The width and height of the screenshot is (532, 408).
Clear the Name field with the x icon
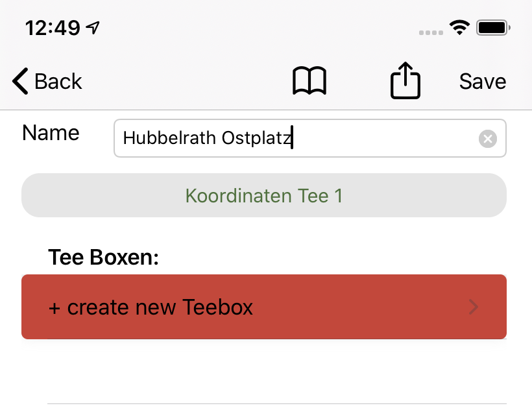click(487, 138)
